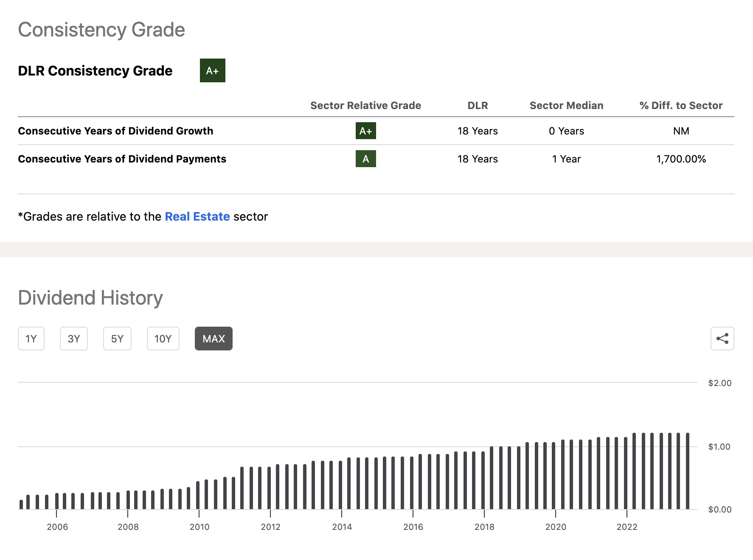Screen dimensions: 753x560
Task: Click the $2.00 y-axis label
Action: coord(720,383)
